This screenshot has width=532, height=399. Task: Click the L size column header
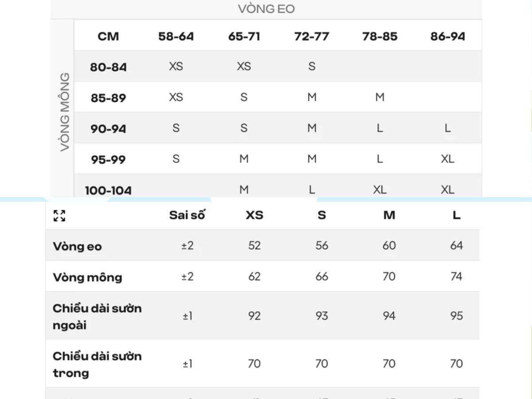pos(457,215)
